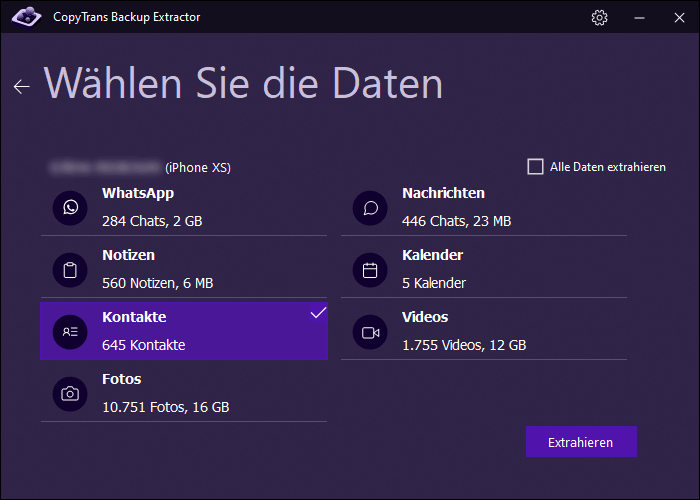Close the CopyTrans Backup Extractor window
The height and width of the screenshot is (500, 700).
coord(679,17)
